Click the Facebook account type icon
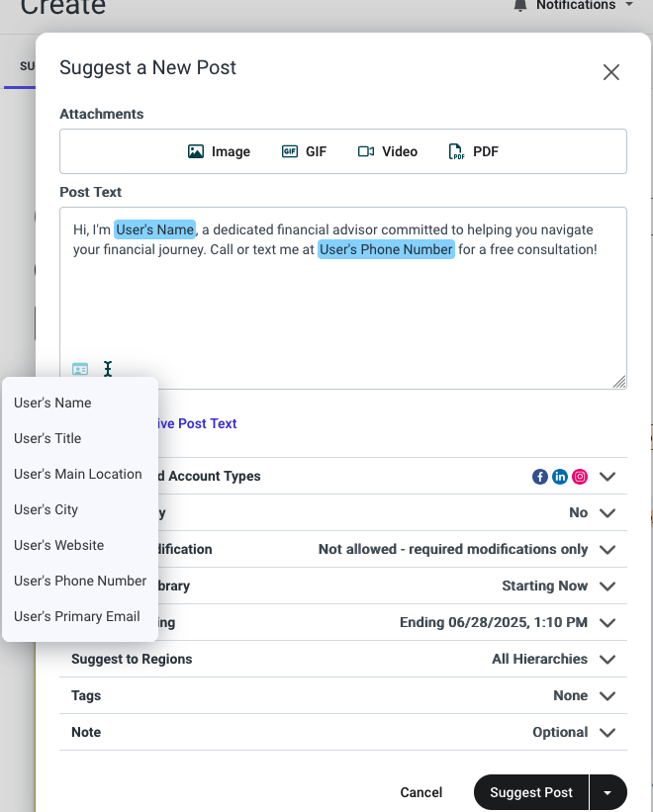 [539, 477]
